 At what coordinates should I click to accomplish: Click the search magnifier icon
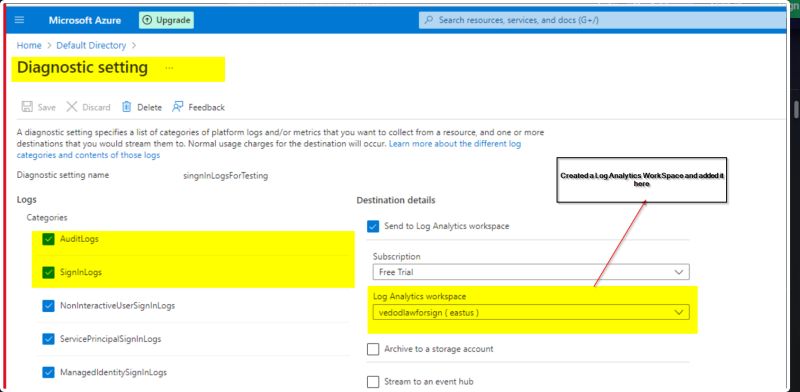click(x=429, y=20)
